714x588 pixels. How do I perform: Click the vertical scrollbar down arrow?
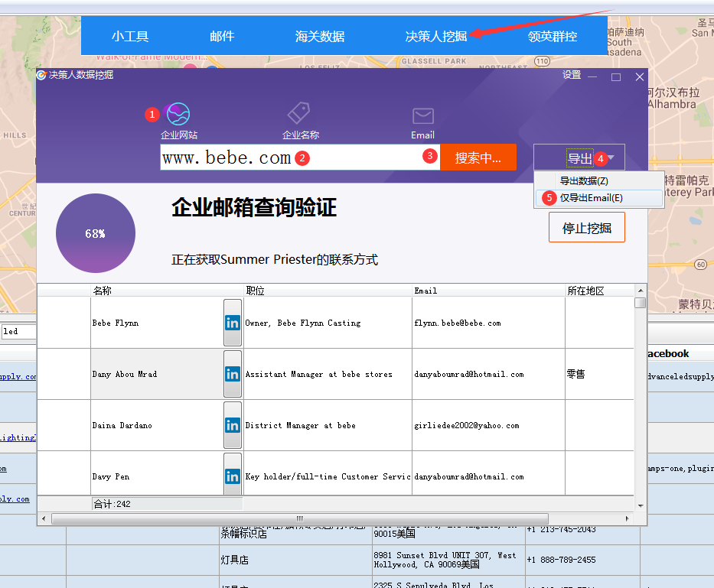(x=641, y=505)
